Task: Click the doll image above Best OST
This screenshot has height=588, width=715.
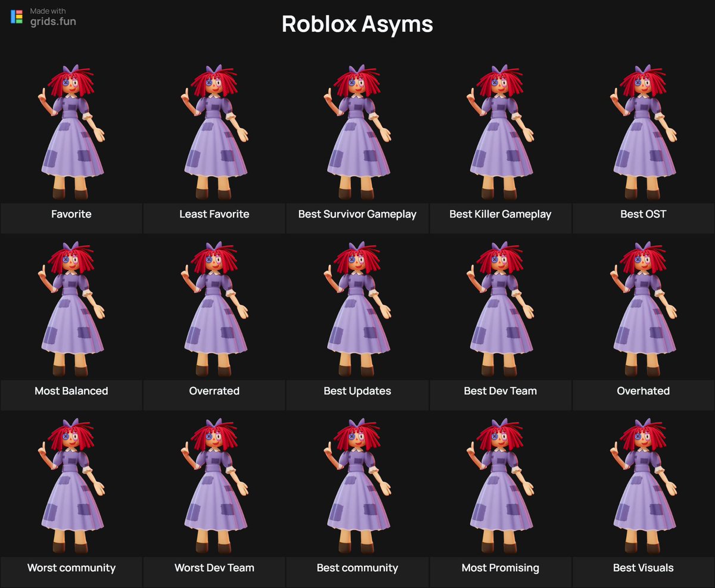Action: click(x=643, y=132)
